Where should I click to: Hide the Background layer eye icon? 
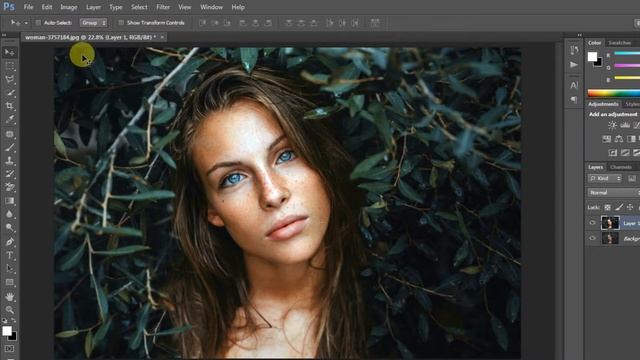(592, 238)
